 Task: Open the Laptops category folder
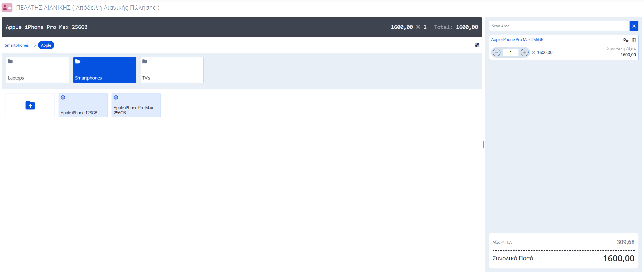coord(38,70)
